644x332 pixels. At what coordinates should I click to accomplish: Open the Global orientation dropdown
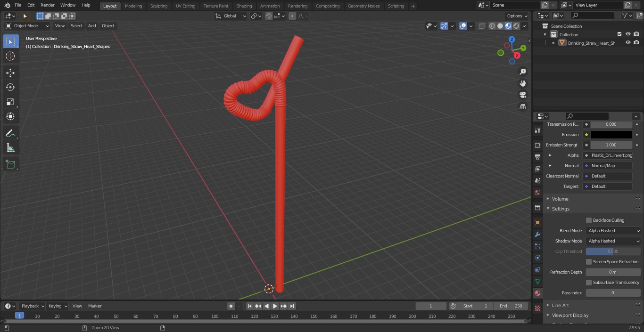231,16
